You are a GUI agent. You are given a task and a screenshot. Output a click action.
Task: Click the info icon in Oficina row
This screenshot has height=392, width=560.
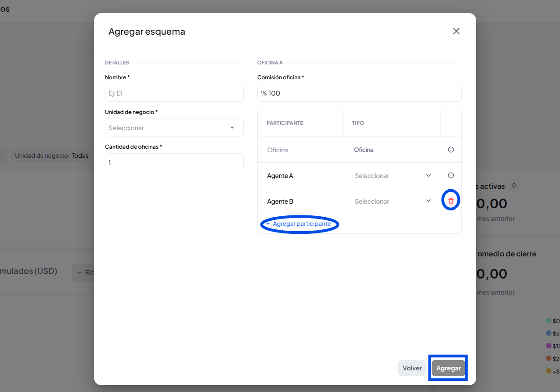(x=451, y=150)
